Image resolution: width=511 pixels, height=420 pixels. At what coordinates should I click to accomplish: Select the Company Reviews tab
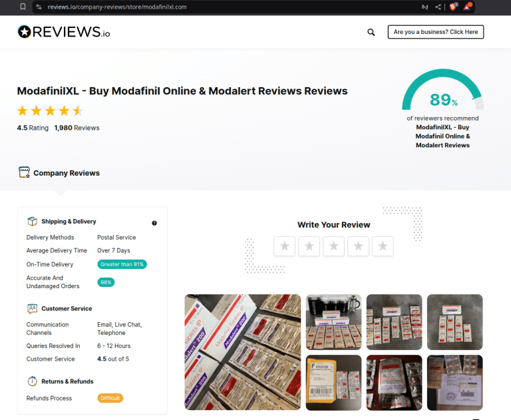pyautogui.click(x=59, y=173)
